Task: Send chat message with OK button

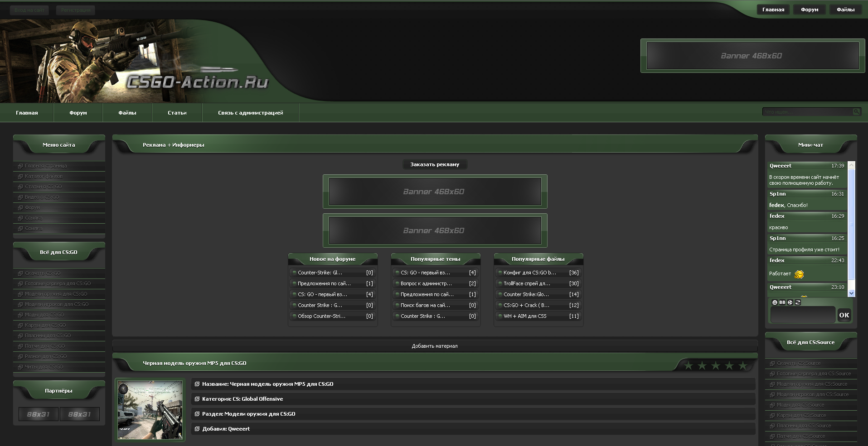Action: click(x=844, y=315)
